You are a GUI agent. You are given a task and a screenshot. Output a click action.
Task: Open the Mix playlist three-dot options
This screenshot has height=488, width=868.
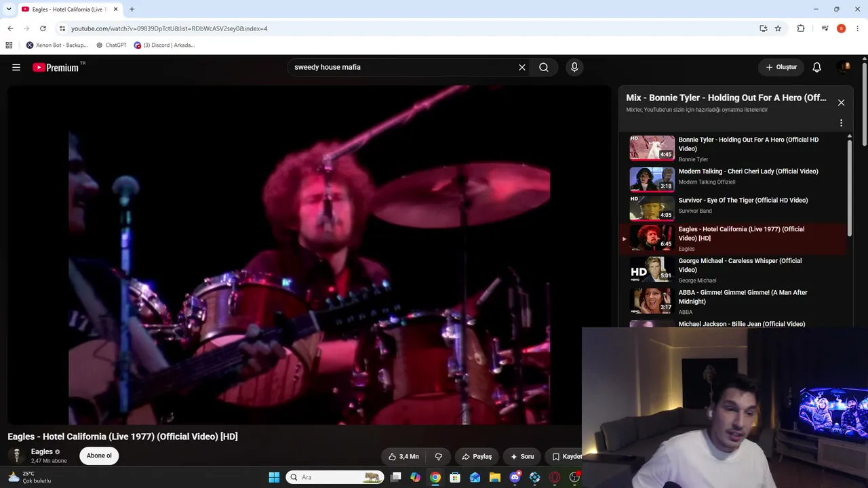coord(841,123)
